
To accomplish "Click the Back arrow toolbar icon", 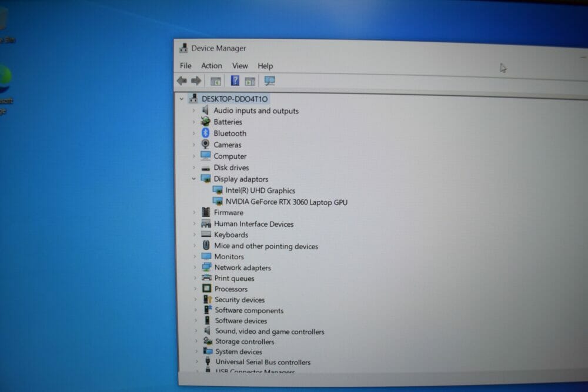I will click(182, 80).
